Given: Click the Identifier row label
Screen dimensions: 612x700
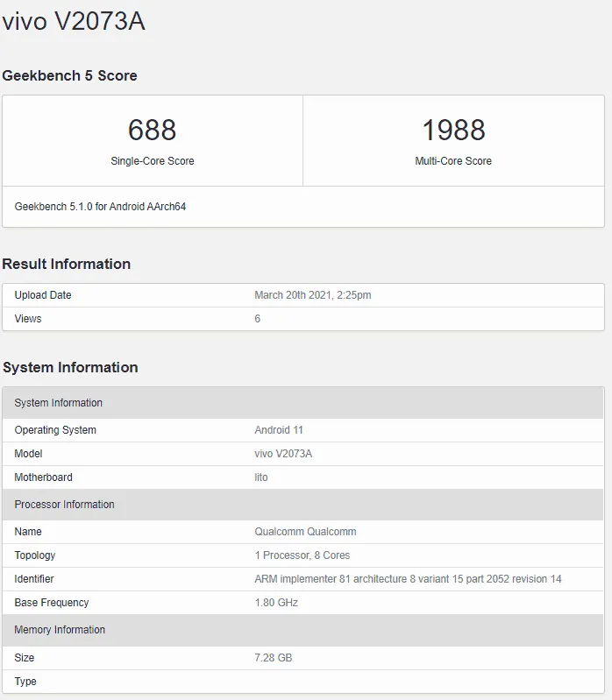Looking at the screenshot, I should tap(34, 579).
